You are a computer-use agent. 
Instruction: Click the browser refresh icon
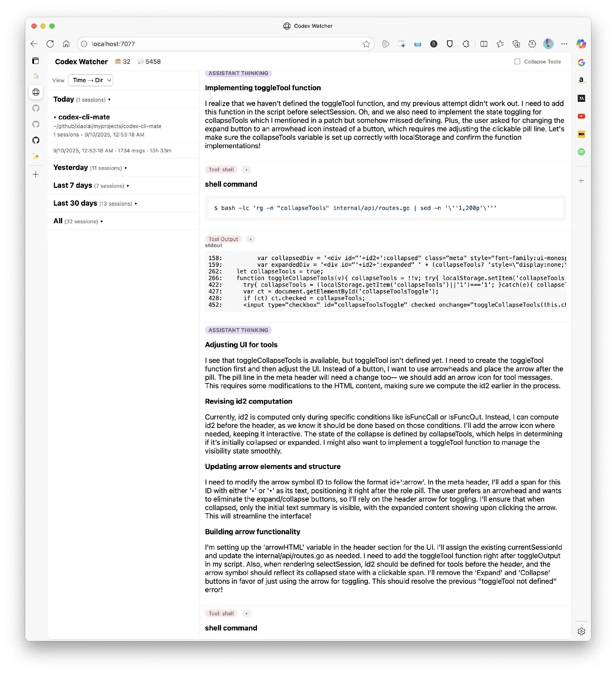point(50,44)
